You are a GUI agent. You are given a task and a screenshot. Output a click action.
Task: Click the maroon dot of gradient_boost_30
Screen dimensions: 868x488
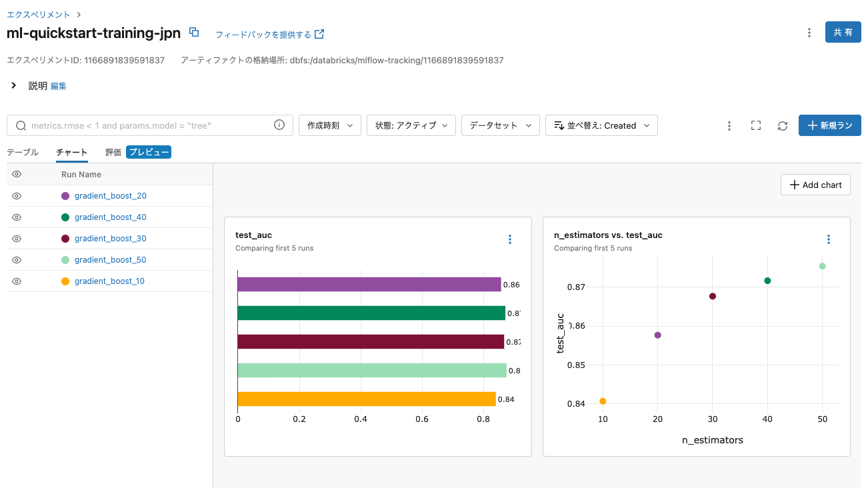pyautogui.click(x=65, y=239)
